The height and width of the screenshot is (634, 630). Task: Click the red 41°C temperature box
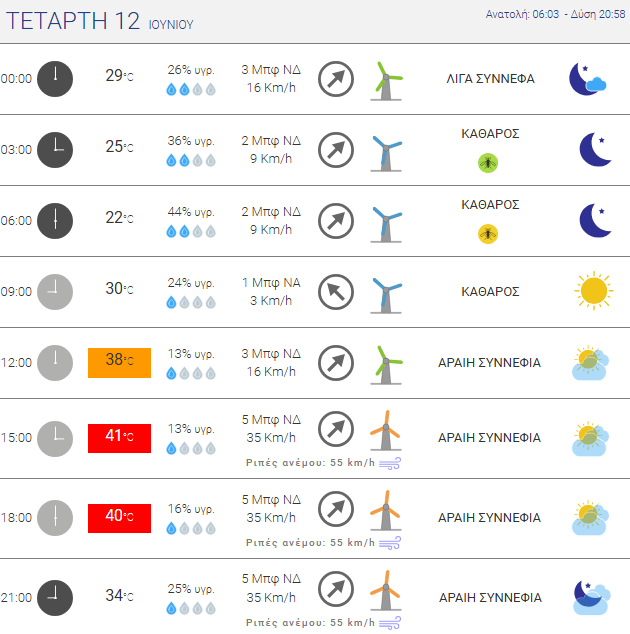click(119, 438)
